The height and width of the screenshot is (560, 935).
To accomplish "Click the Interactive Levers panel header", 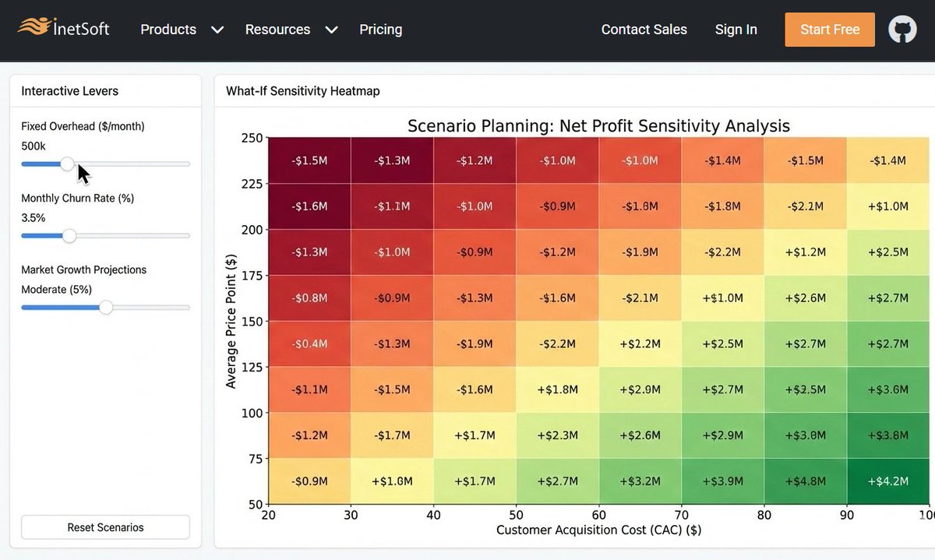I will [105, 91].
